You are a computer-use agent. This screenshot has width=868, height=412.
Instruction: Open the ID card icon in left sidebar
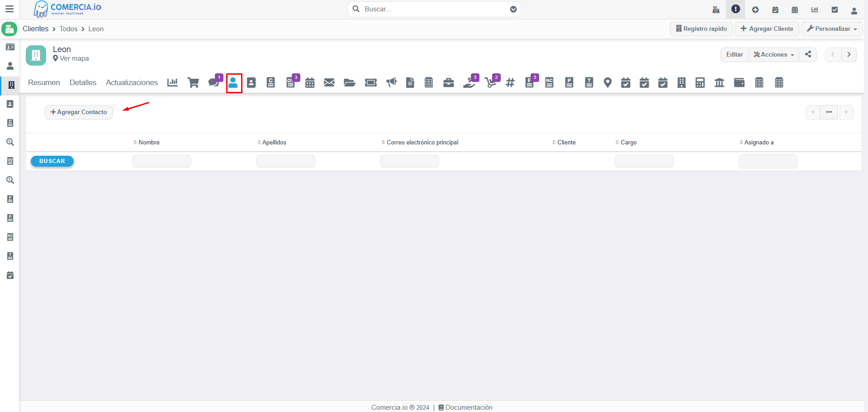tap(10, 47)
